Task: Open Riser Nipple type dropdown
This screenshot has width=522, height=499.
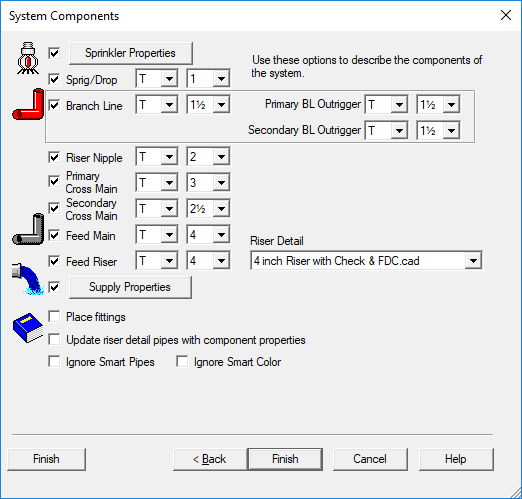Action: [169, 157]
